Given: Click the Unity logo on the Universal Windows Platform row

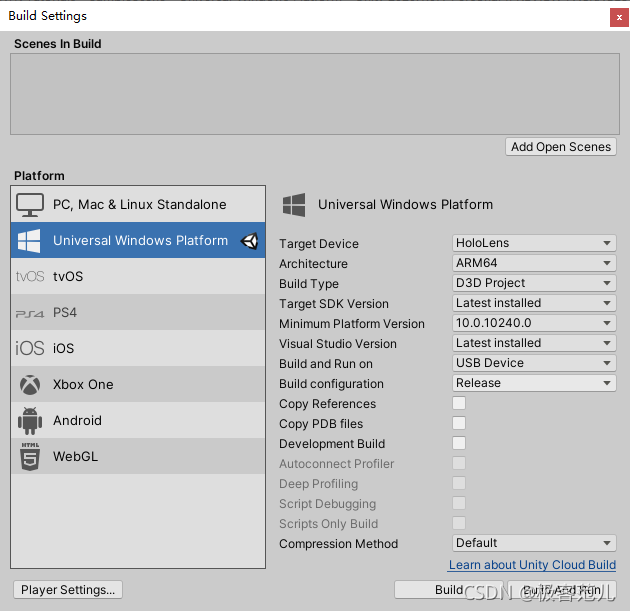Looking at the screenshot, I should (250, 241).
